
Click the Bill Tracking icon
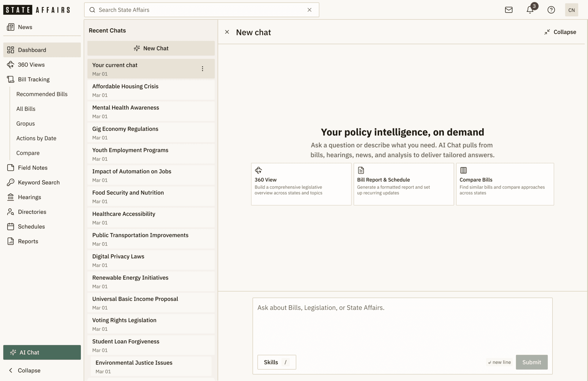[11, 79]
